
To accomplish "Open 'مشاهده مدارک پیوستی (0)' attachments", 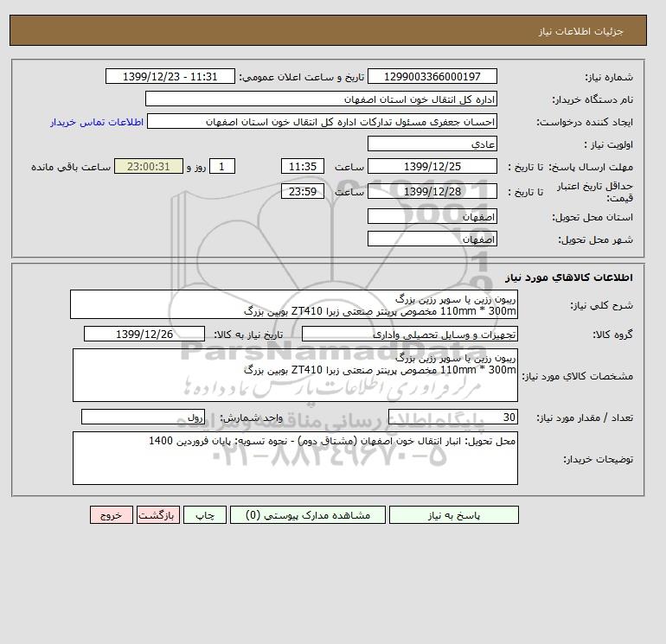I will pyautogui.click(x=308, y=515).
